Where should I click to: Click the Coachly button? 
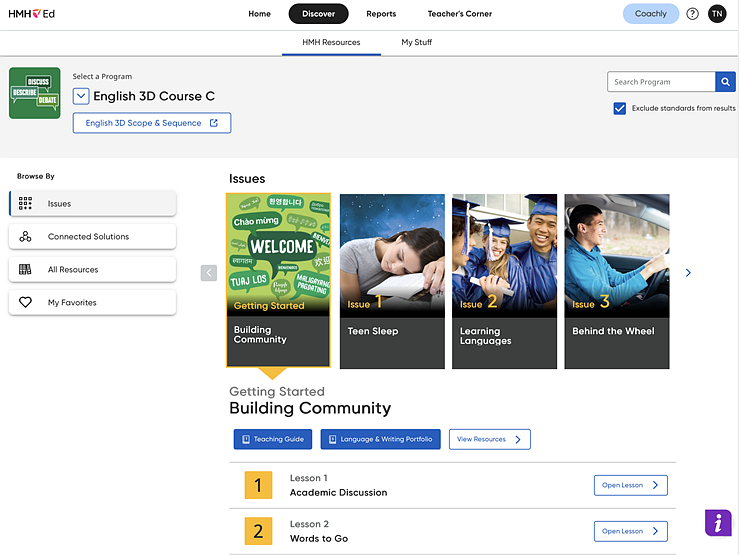coord(651,14)
